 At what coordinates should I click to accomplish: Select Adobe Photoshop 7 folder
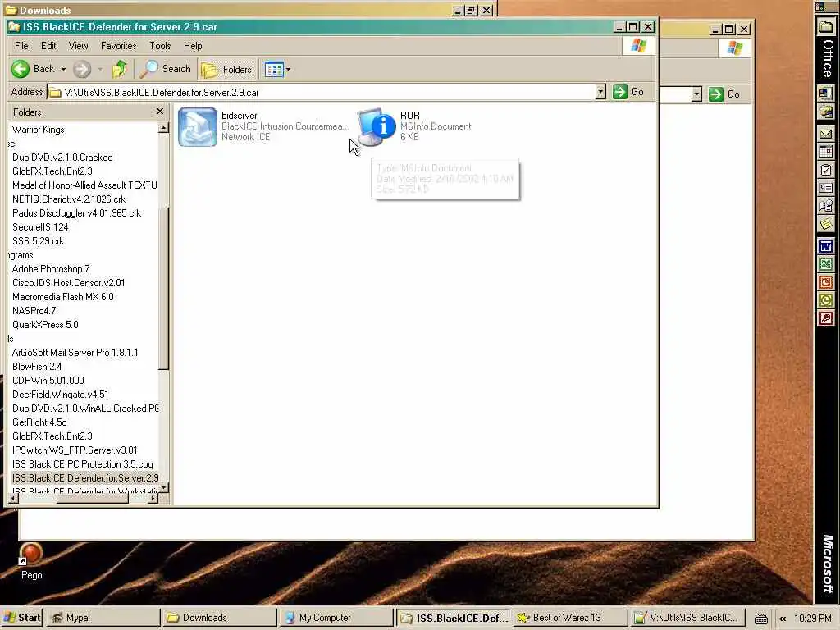coord(51,268)
